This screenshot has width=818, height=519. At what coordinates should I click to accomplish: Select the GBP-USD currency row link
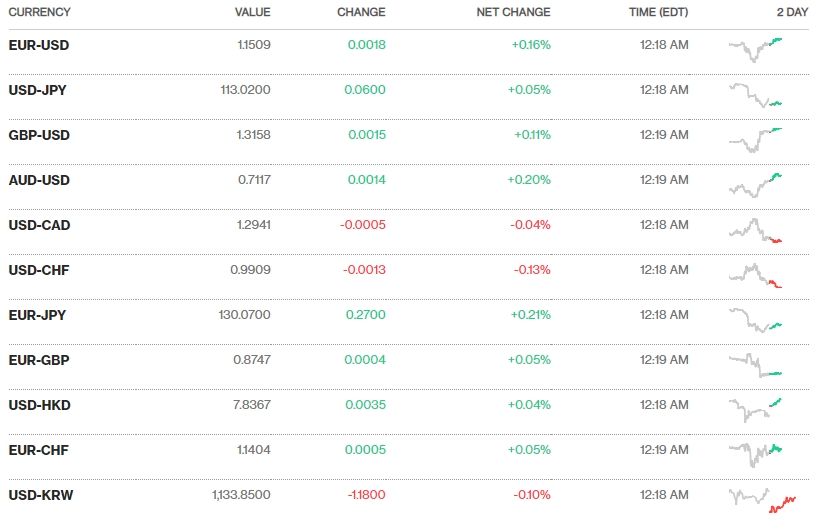tap(39, 135)
